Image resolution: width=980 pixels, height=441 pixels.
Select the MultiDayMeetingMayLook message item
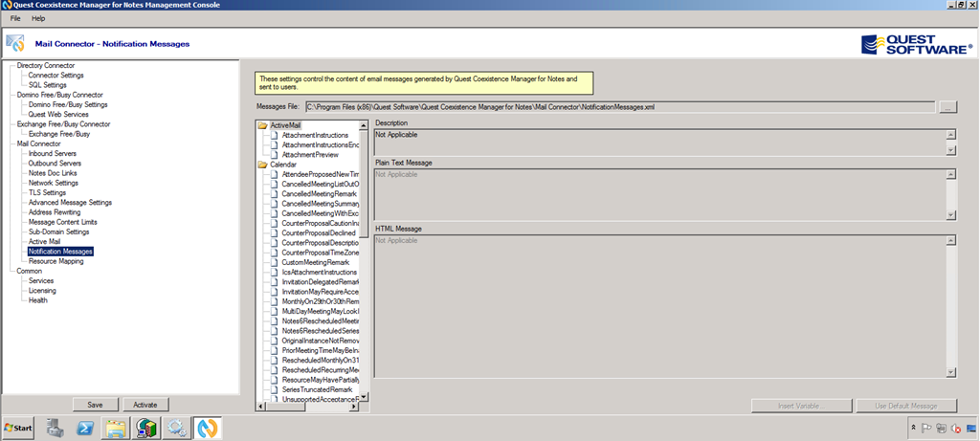[x=320, y=311]
